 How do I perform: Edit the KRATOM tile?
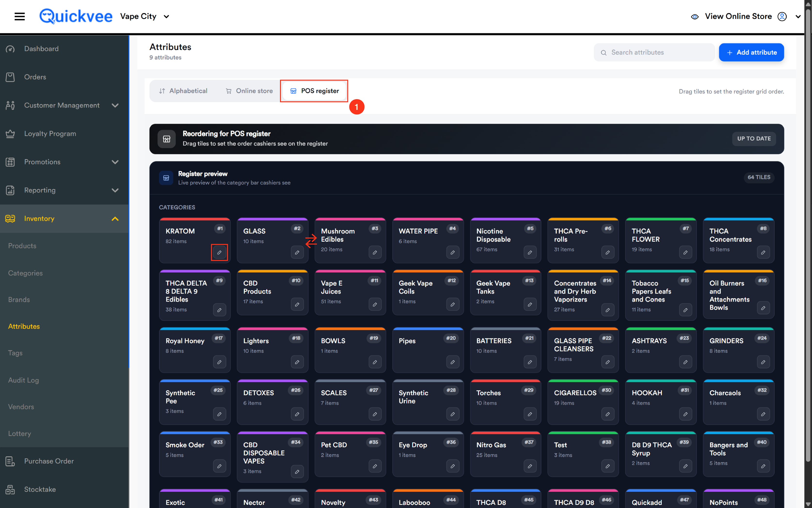pos(219,252)
